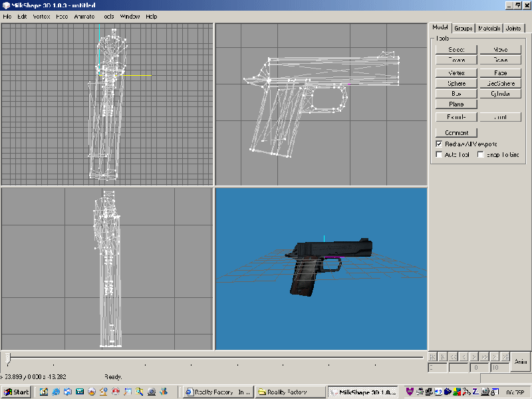Open the Reality Factory folder taskbar button
The height and width of the screenshot is (399, 532).
(x=291, y=392)
